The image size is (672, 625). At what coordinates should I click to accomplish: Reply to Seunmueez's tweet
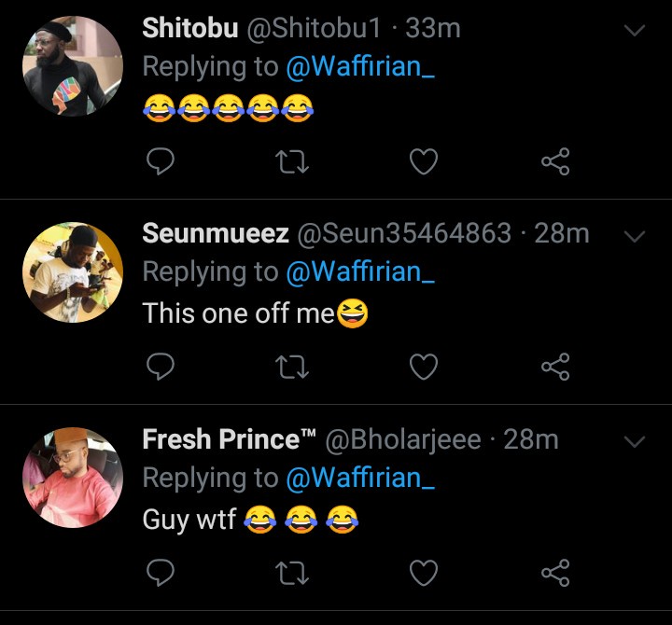click(161, 368)
